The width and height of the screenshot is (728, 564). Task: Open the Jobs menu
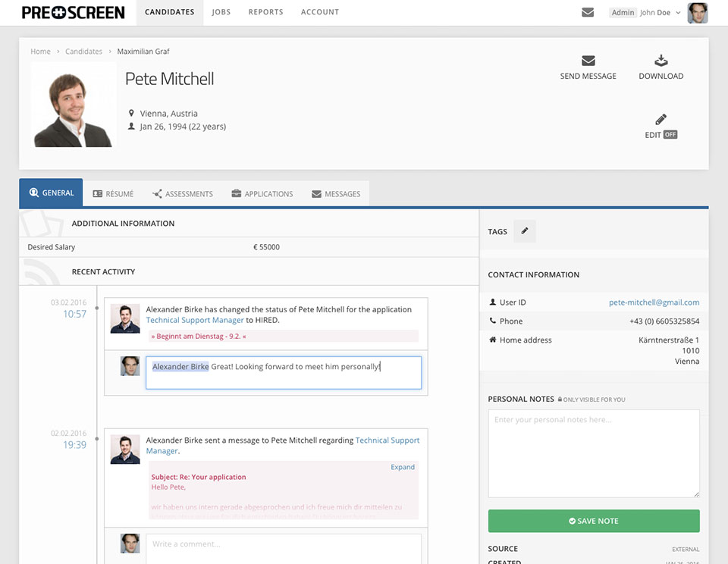(x=221, y=13)
